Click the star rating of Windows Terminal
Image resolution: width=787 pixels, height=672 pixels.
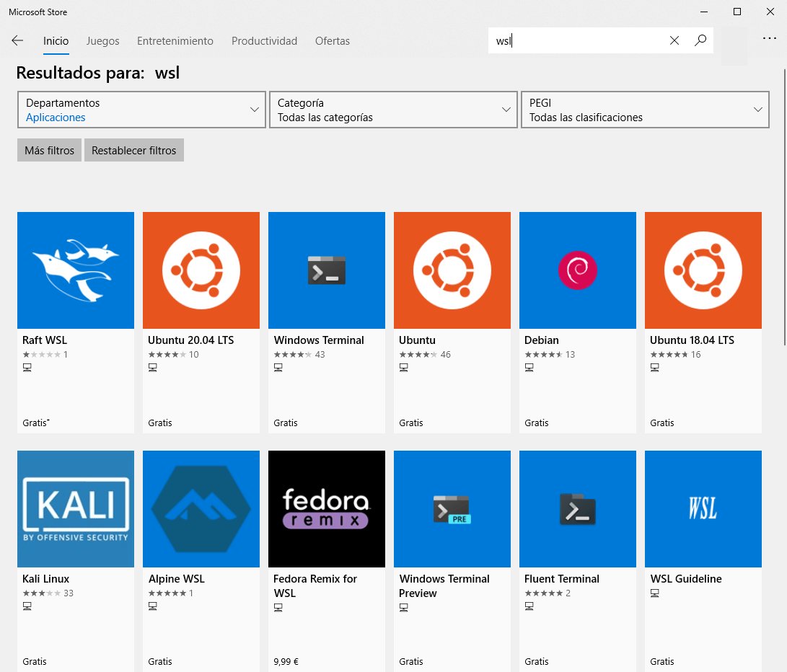(x=293, y=354)
